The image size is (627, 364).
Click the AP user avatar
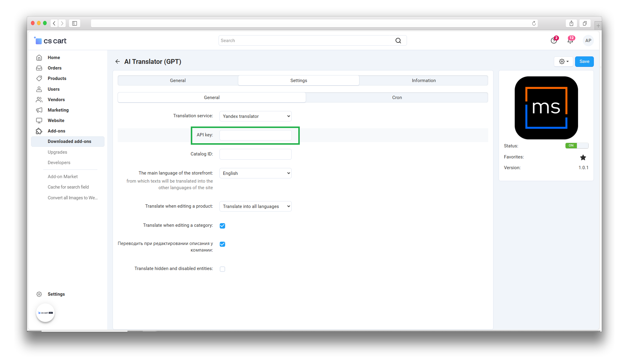(588, 41)
